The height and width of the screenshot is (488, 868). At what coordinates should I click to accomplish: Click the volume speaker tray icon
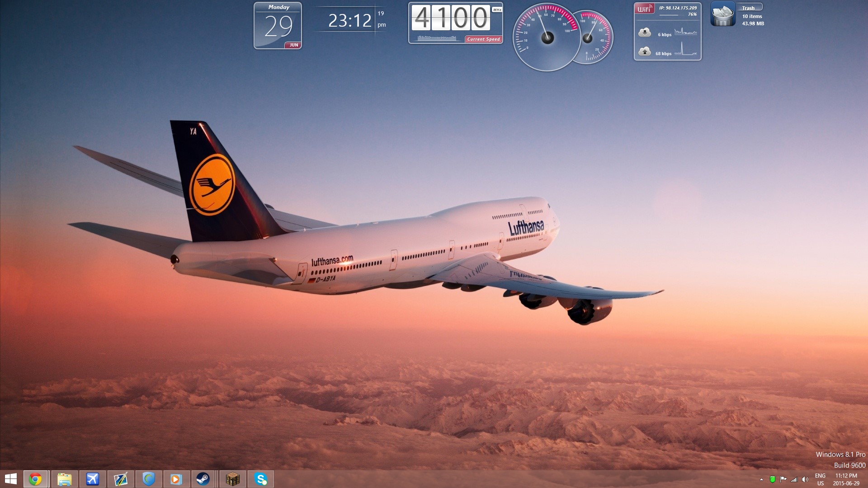[805, 479]
